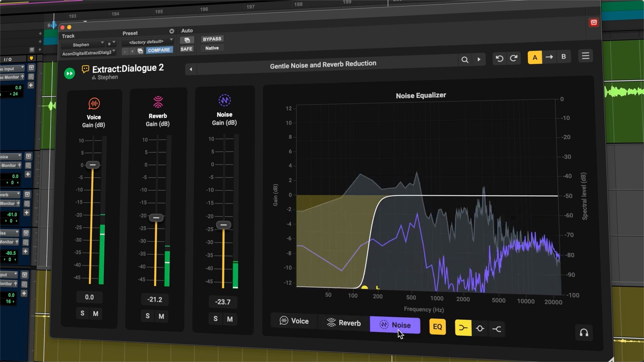
Task: Click the undo arrow icon
Action: [499, 59]
